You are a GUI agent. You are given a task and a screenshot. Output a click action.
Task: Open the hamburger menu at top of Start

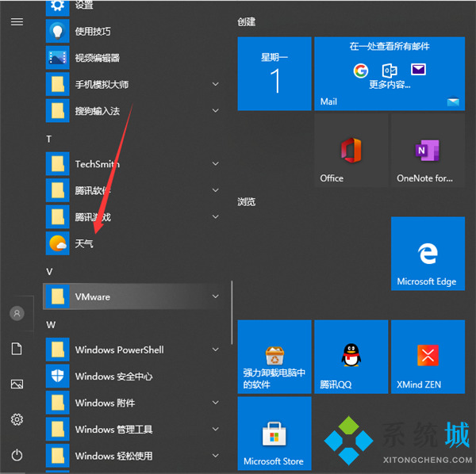17,22
